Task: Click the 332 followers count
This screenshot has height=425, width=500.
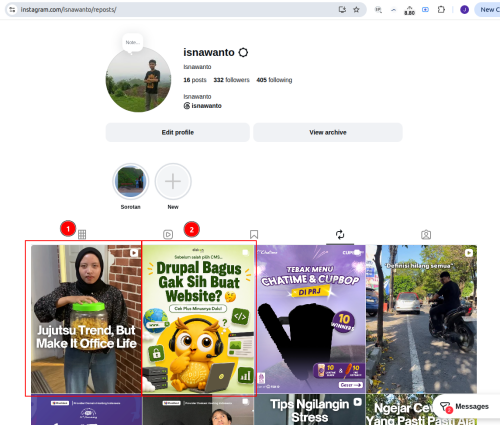Action: click(x=231, y=80)
